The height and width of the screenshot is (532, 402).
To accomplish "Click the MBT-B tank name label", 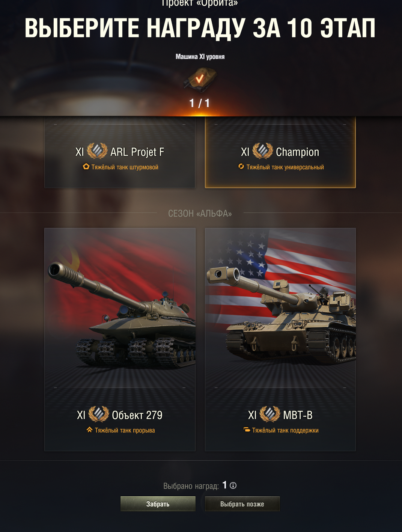I will [298, 415].
